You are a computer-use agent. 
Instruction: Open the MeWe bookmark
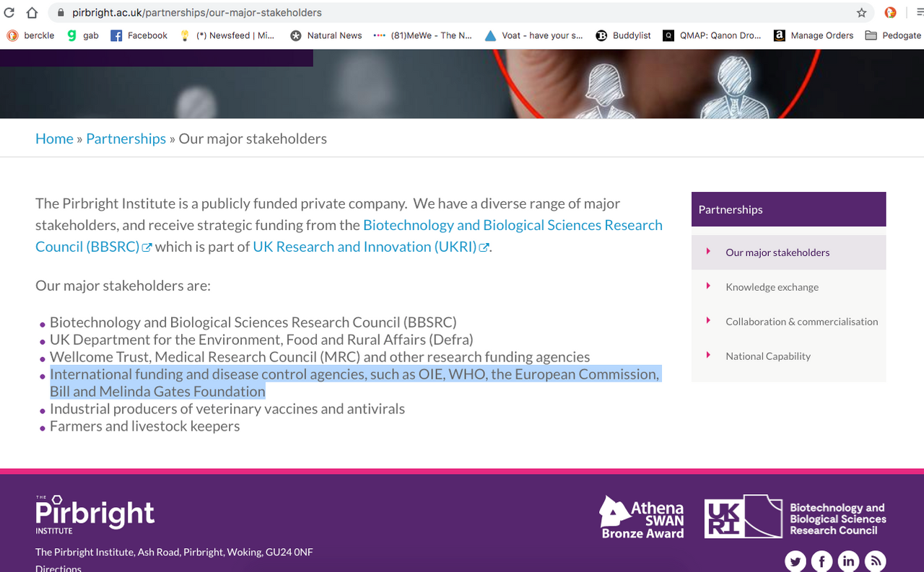click(422, 35)
